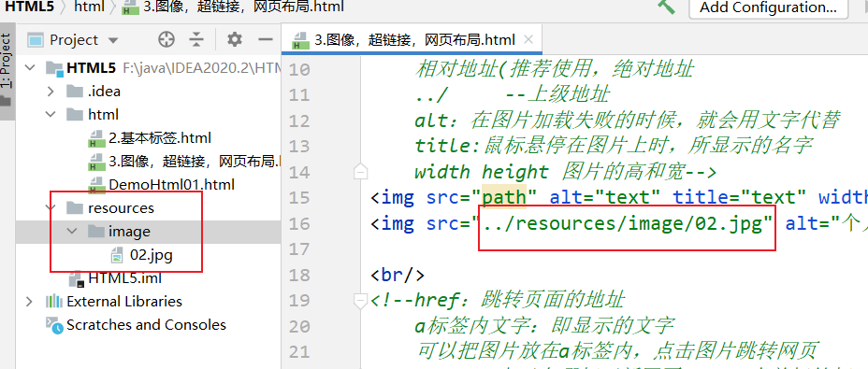The height and width of the screenshot is (369, 868).
Task: Fold the comment starting at line 19
Action: 360,301
